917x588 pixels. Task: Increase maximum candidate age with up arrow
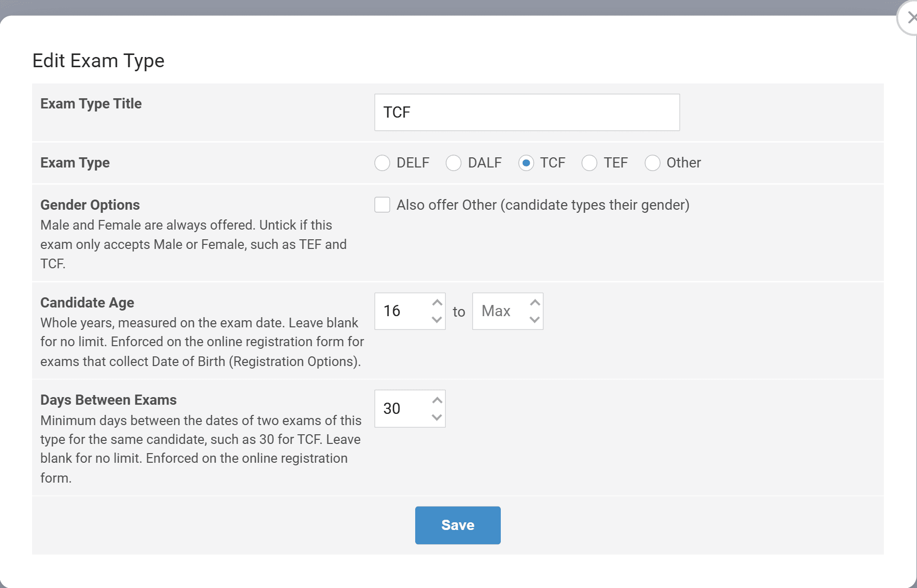tap(534, 302)
